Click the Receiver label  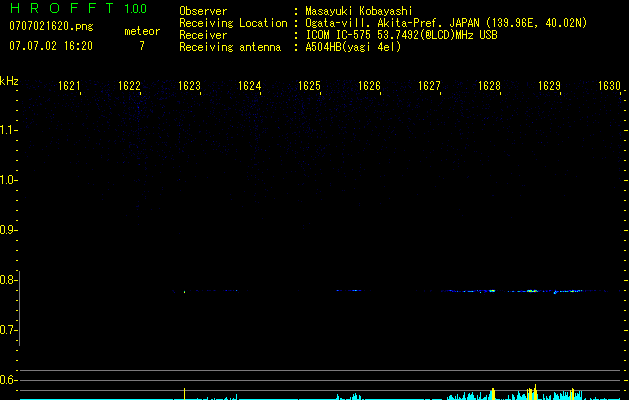203,35
